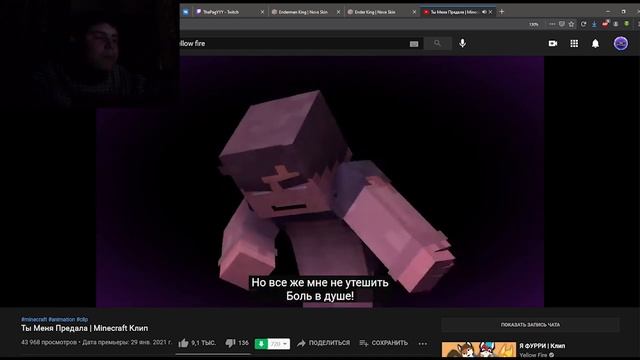Like the video with thumbs-up icon
Screen dimensions: 640x360
184,343
